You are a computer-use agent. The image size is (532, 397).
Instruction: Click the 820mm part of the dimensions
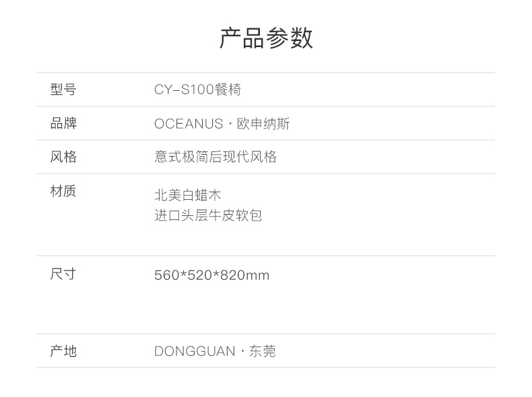(x=245, y=275)
